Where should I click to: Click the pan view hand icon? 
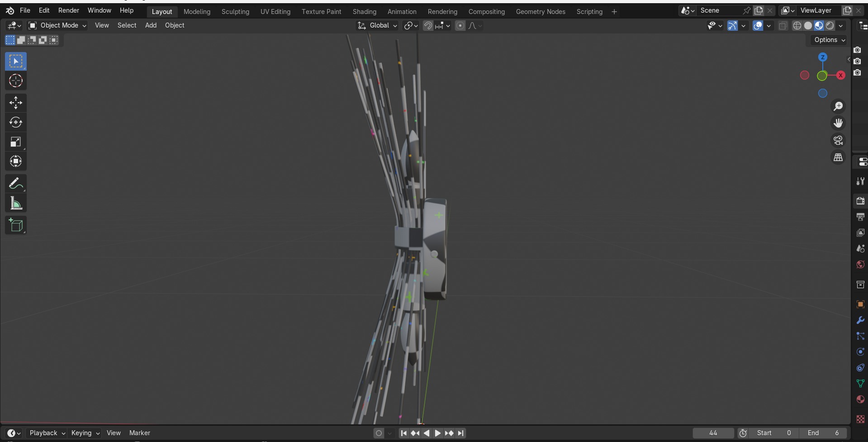838,123
